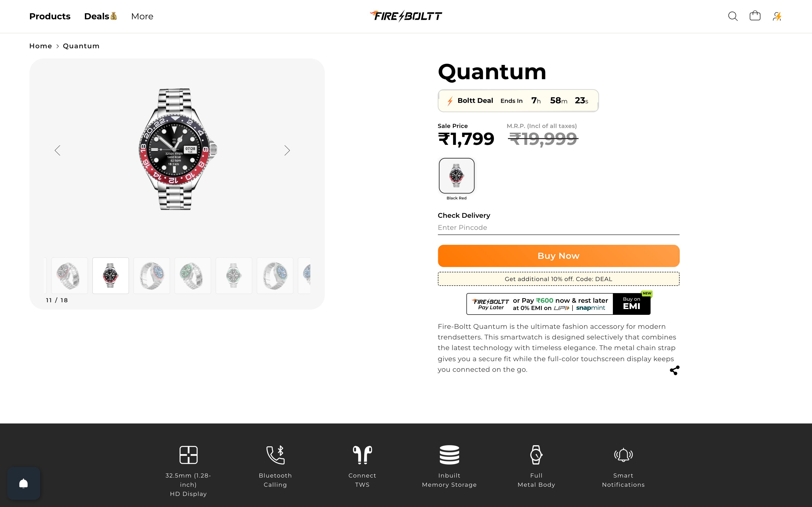Click the Fire-Boltt logo

406,16
